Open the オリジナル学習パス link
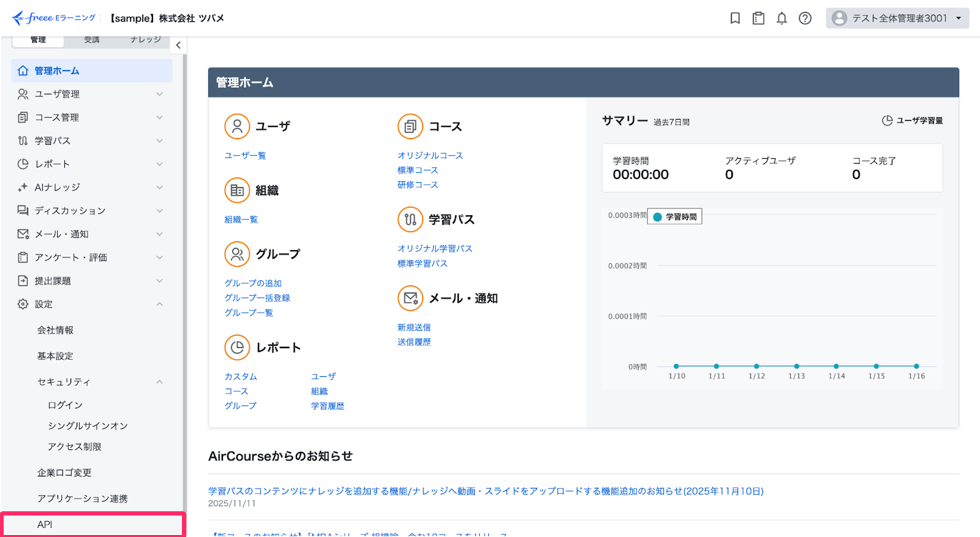 coord(435,249)
